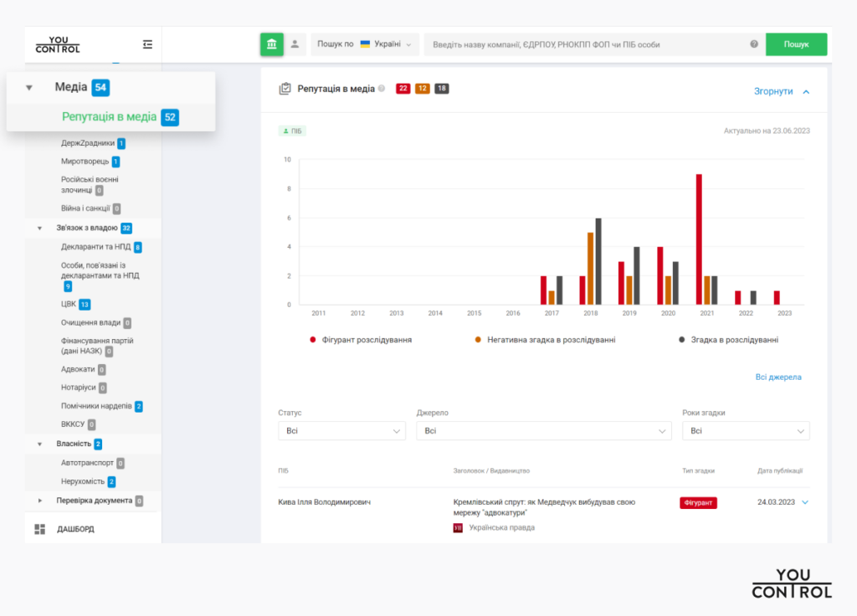This screenshot has width=857, height=616.
Task: Toggle Фігурант розслідування legend series
Action: [x=361, y=340]
